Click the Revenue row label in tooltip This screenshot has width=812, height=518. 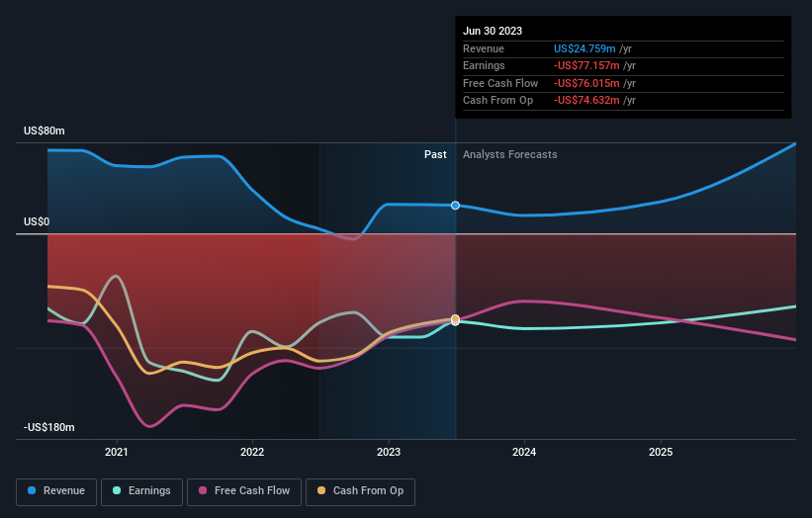[484, 48]
